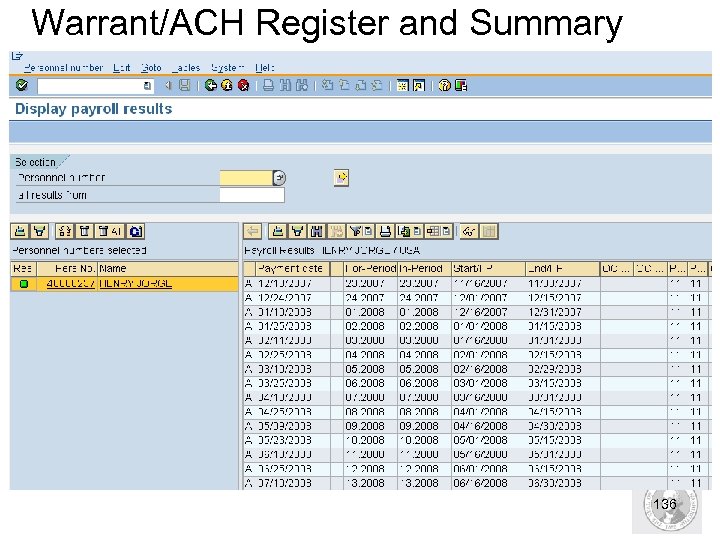This screenshot has height=540, width=720.
Task: Click sort ascending icon in payroll results toolbar
Action: [x=278, y=231]
